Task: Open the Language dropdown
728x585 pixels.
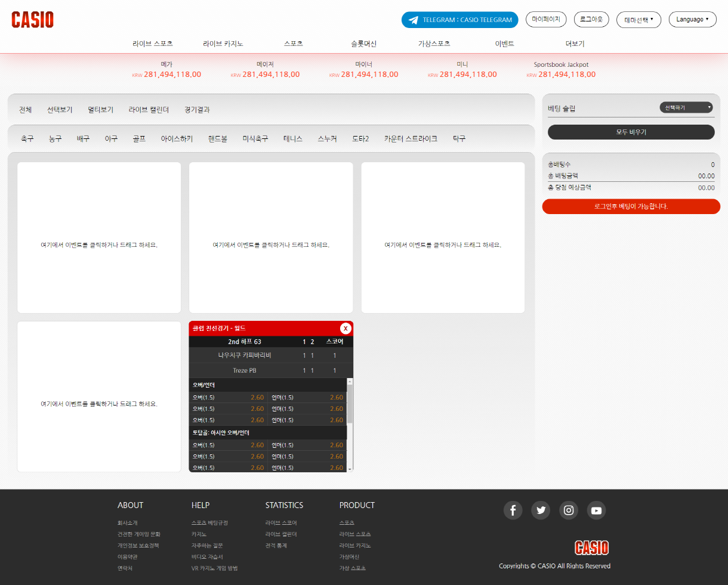Action: click(x=692, y=20)
